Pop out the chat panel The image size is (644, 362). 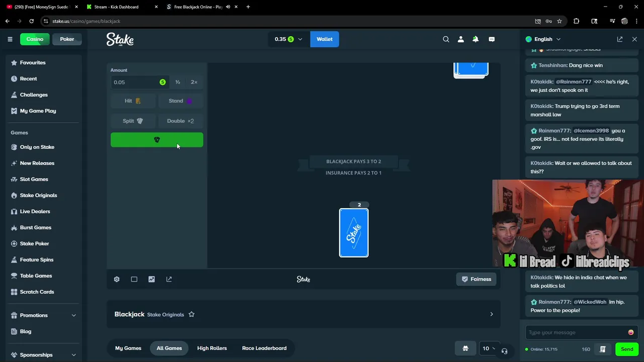tap(620, 39)
